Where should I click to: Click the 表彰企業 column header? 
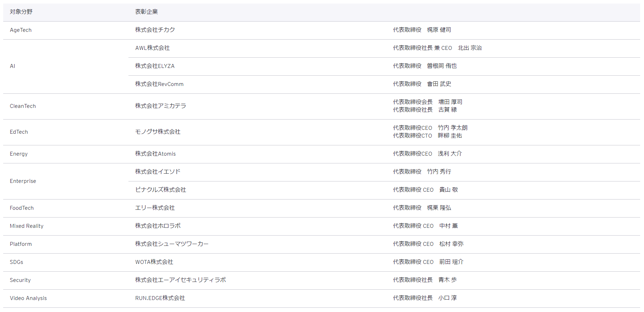(146, 12)
